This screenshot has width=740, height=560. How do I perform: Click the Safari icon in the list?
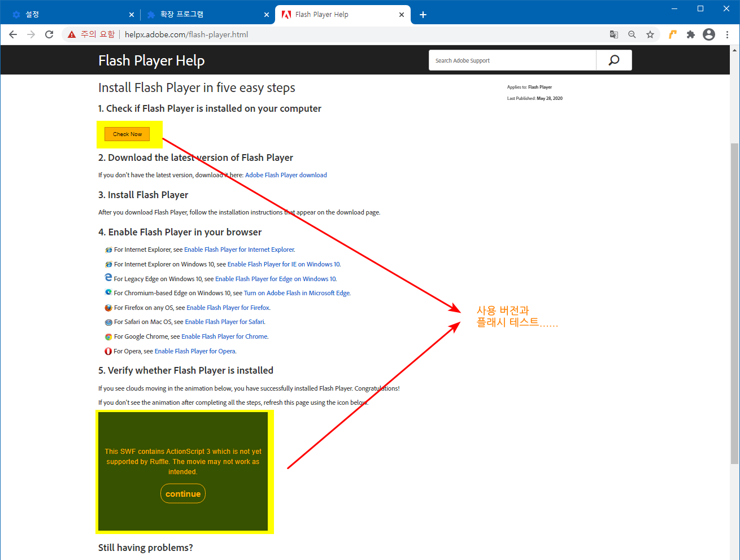108,322
